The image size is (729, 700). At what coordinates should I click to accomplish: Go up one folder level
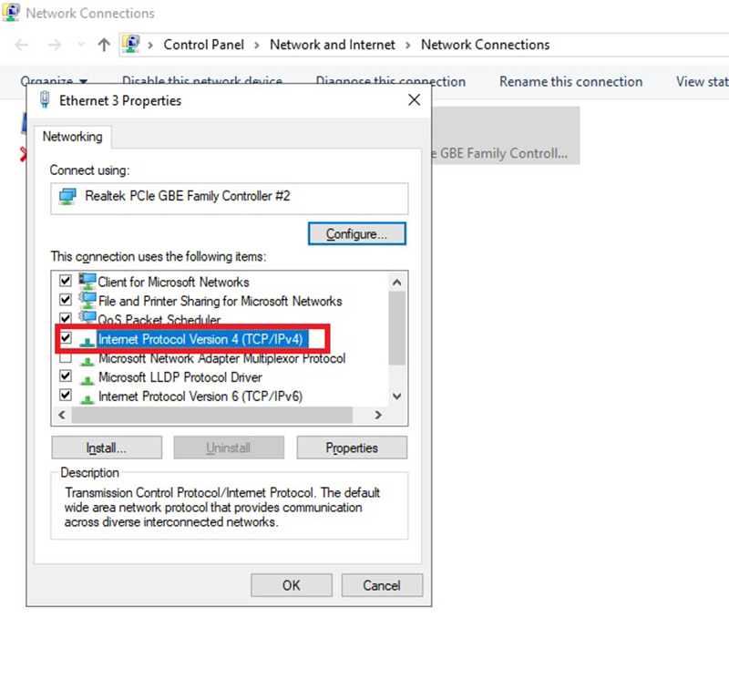104,45
